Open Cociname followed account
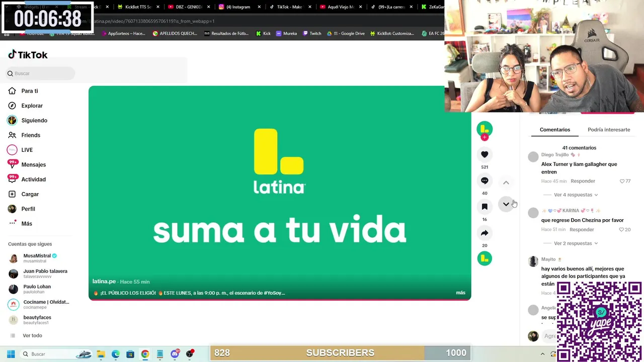This screenshot has width=644, height=362. (x=39, y=304)
